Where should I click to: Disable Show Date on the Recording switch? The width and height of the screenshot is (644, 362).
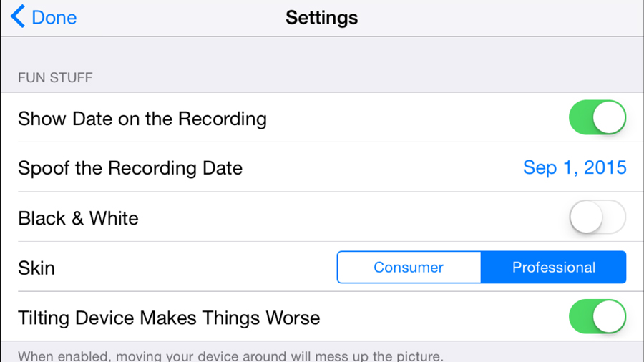point(597,118)
